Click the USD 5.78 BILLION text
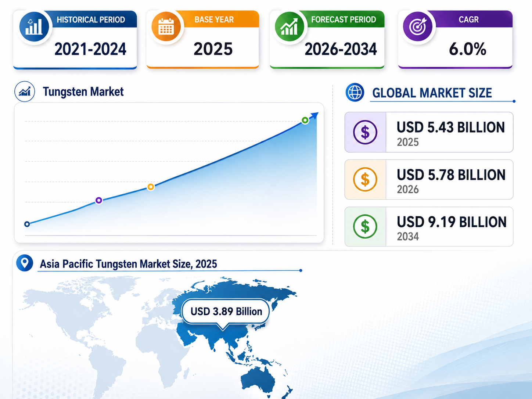532x399 pixels. click(451, 175)
